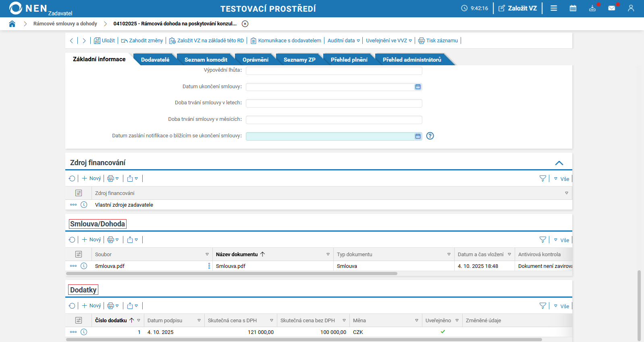Open print menu in Zdroj financování toolbar

click(113, 178)
